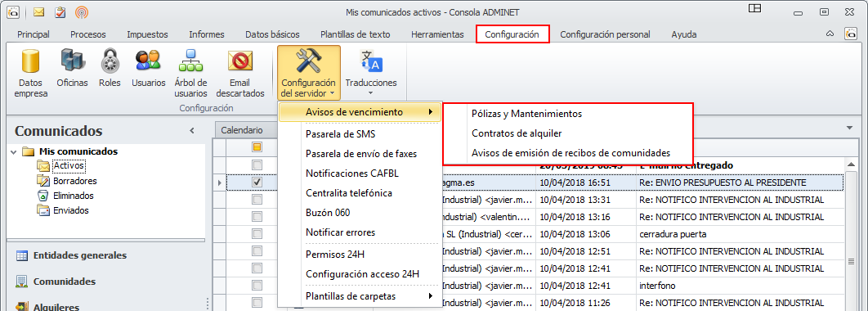
Task: Click the Eliminados recycle bin icon
Action: click(x=43, y=195)
